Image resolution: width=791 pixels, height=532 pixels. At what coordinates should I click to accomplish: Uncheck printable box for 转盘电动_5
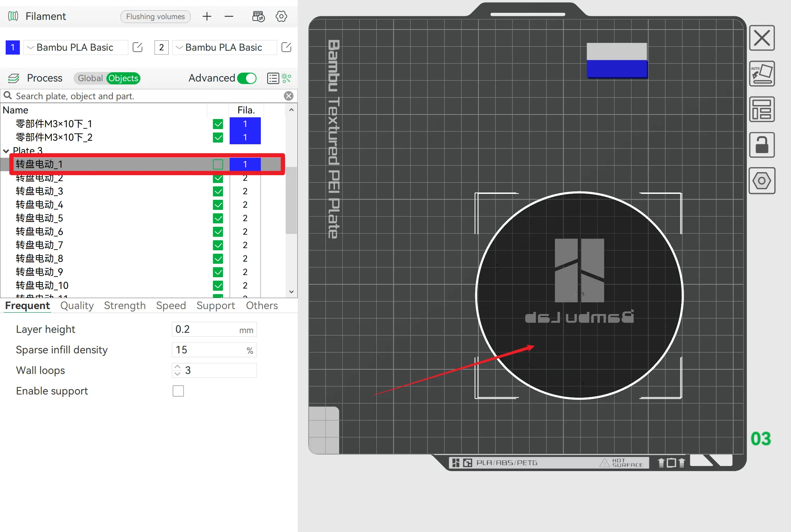coord(218,218)
